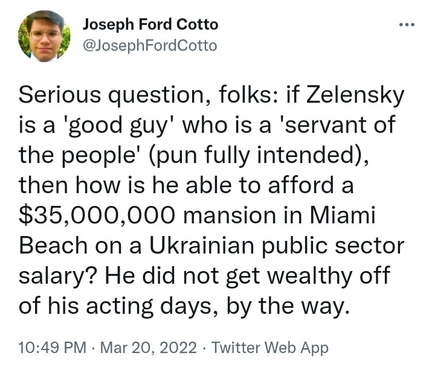Screen dimensions: 435x367
Task: Open the 10:49 PM timestamp link
Action: [52, 347]
